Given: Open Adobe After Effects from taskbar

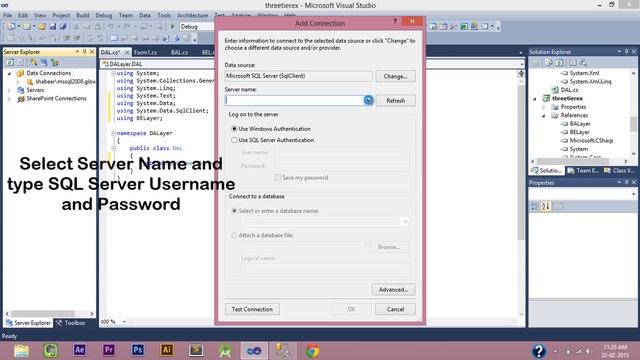Looking at the screenshot, I should click(80, 350).
